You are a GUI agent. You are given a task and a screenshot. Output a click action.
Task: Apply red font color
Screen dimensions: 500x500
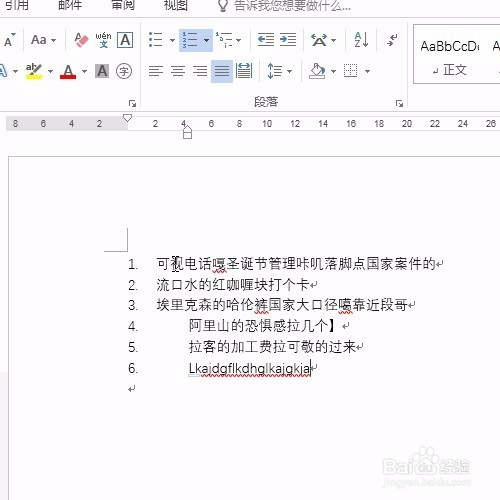[x=68, y=71]
